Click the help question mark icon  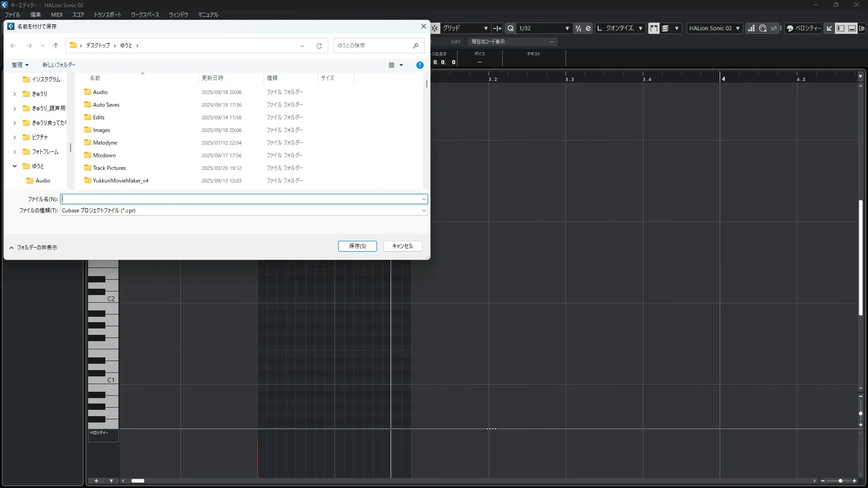[420, 65]
